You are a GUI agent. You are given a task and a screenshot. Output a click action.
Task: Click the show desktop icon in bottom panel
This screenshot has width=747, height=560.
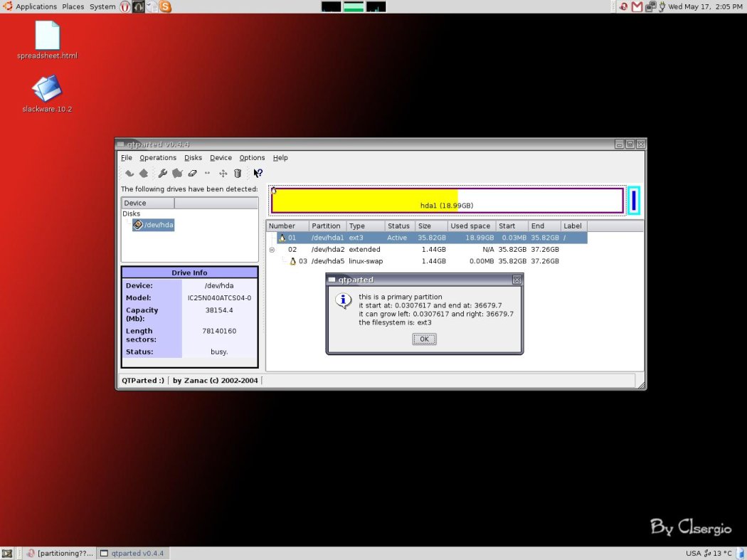pyautogui.click(x=6, y=554)
